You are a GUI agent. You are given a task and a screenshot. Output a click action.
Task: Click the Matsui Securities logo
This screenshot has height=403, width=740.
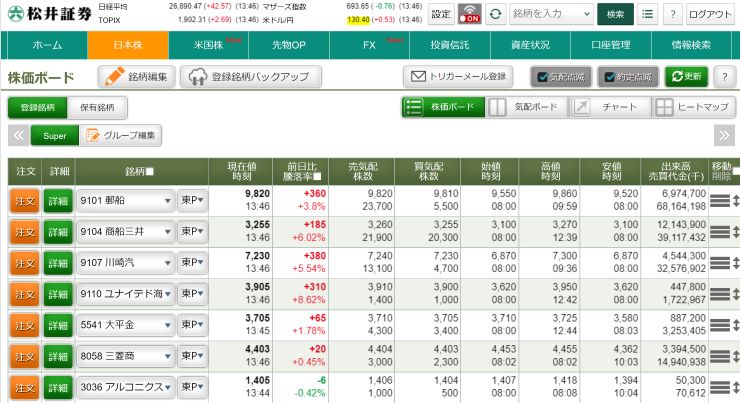(50, 14)
